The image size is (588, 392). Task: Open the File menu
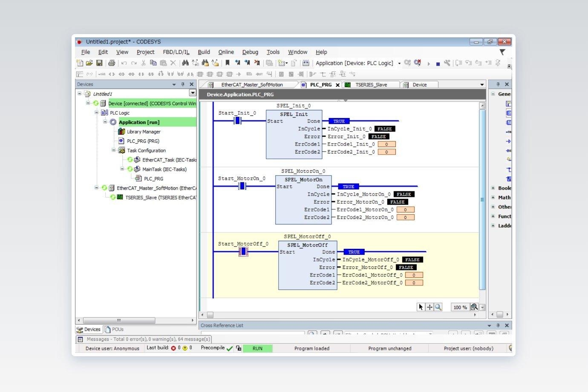click(x=86, y=52)
